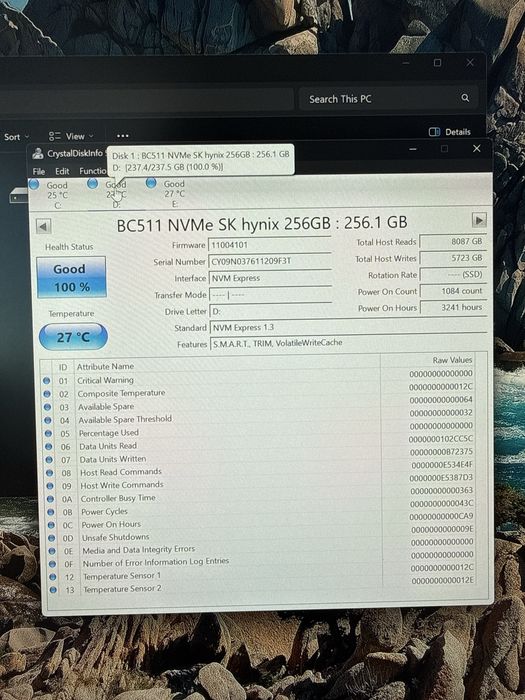
Task: Select the Temperature Sensor 1 status dot
Action: [x=53, y=577]
